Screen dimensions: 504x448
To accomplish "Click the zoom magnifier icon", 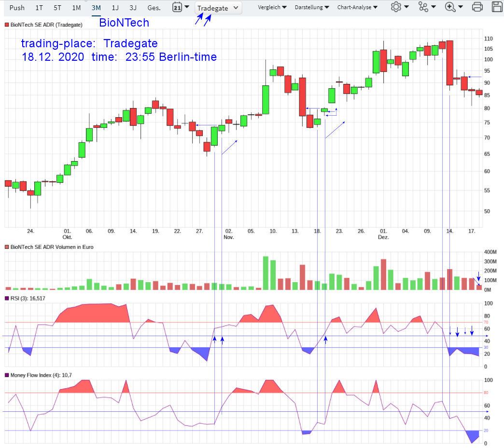I will pyautogui.click(x=450, y=7).
